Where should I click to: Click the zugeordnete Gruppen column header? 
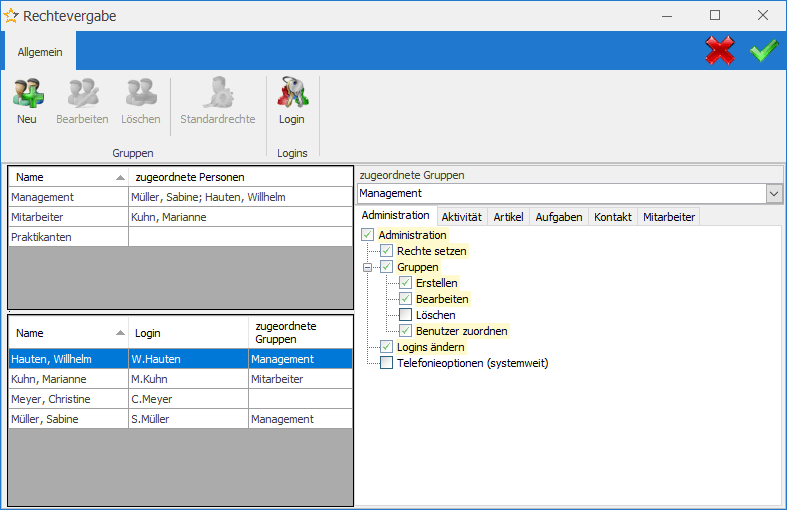point(301,333)
